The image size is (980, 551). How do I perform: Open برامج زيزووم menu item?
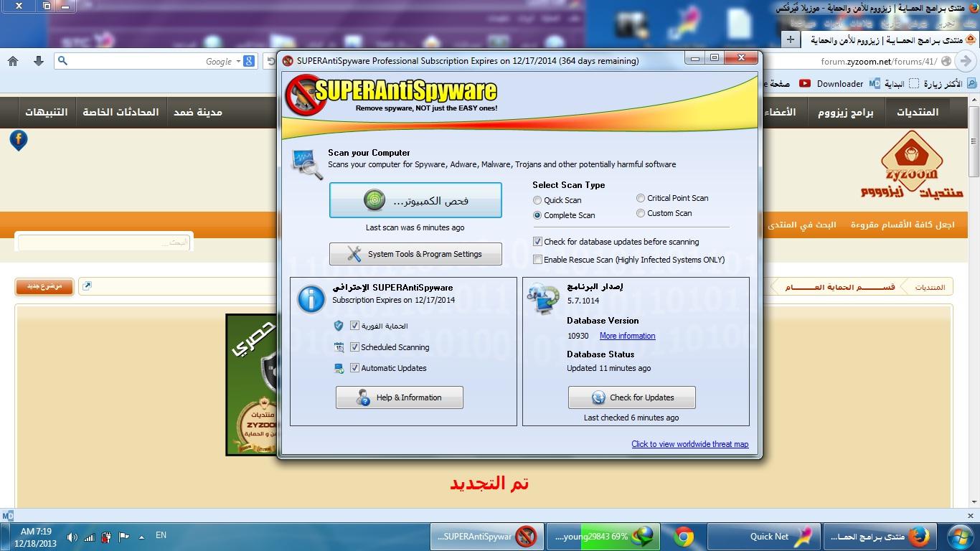click(847, 112)
